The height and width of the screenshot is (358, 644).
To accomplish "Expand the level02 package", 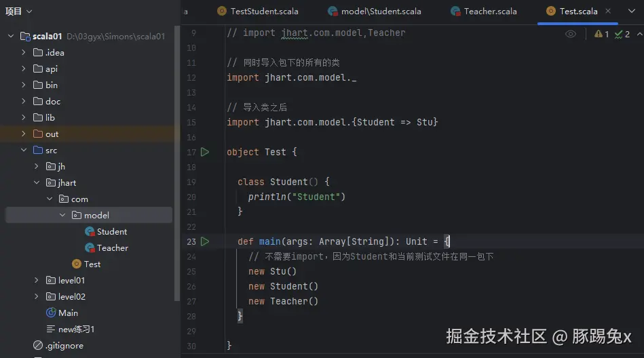I will (37, 296).
